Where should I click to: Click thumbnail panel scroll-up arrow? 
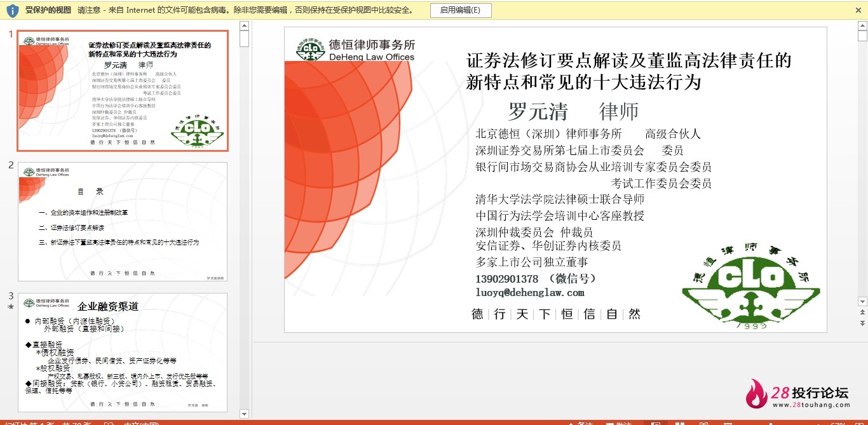pos(244,25)
